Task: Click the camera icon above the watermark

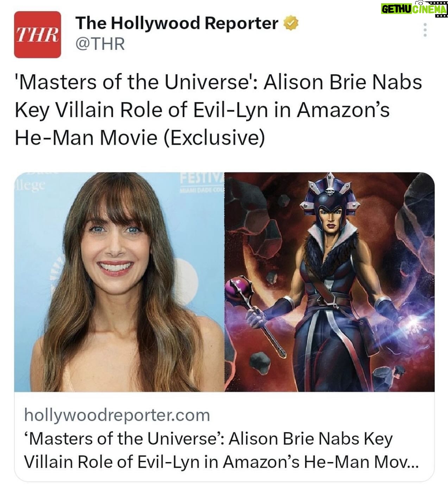Action: tap(418, 2)
